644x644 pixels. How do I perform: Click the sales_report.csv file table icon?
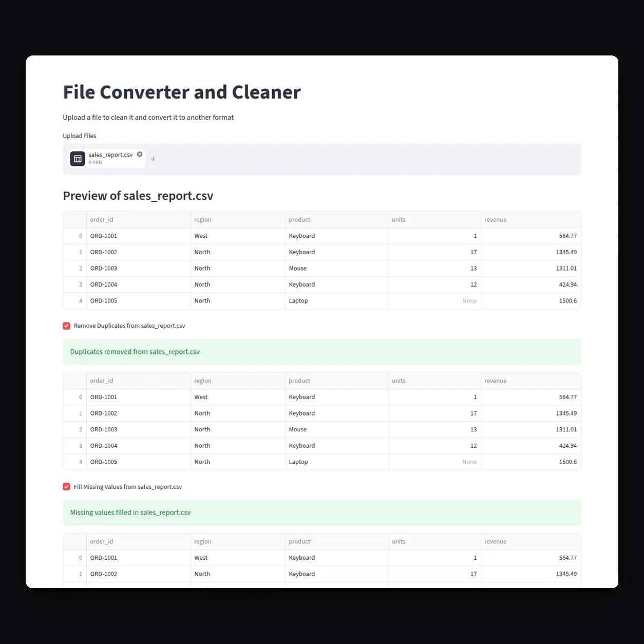click(78, 159)
